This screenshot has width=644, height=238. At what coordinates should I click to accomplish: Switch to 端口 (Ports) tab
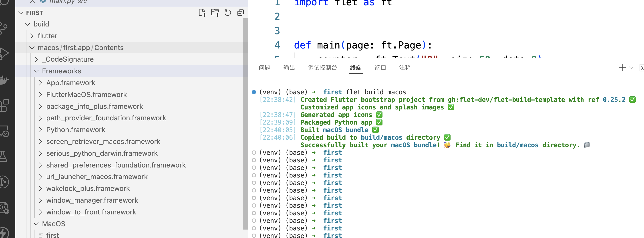click(380, 67)
